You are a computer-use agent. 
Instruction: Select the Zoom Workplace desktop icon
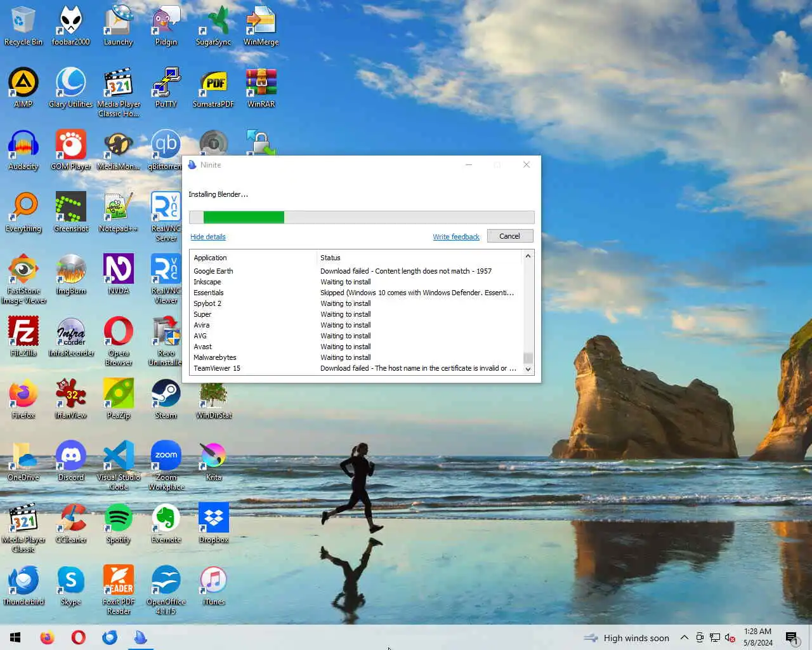166,466
